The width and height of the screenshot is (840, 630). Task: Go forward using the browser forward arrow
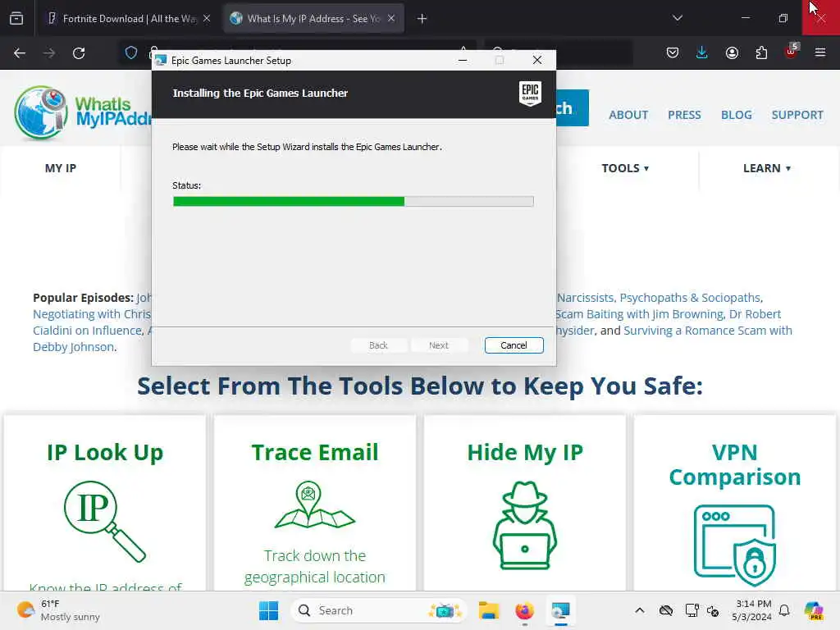tap(49, 53)
